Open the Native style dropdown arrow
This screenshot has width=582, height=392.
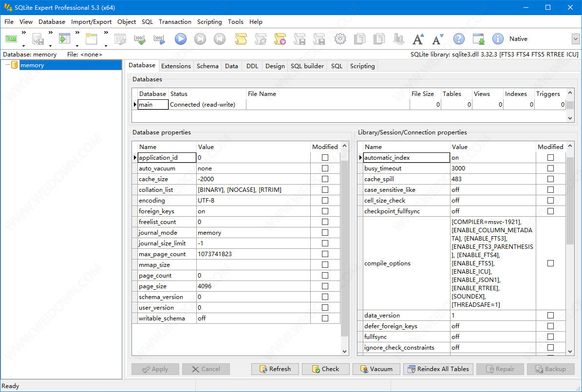point(576,38)
